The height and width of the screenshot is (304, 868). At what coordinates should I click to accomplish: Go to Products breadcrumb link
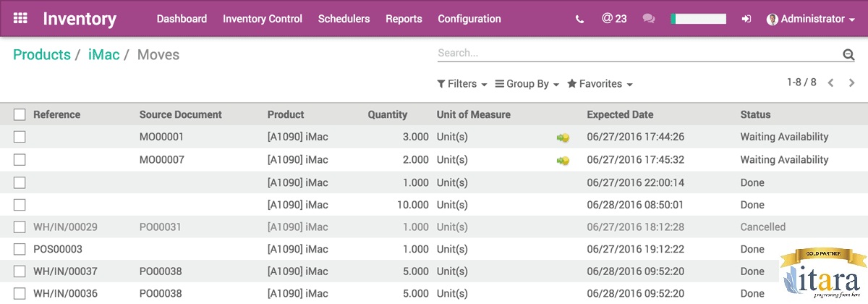42,54
